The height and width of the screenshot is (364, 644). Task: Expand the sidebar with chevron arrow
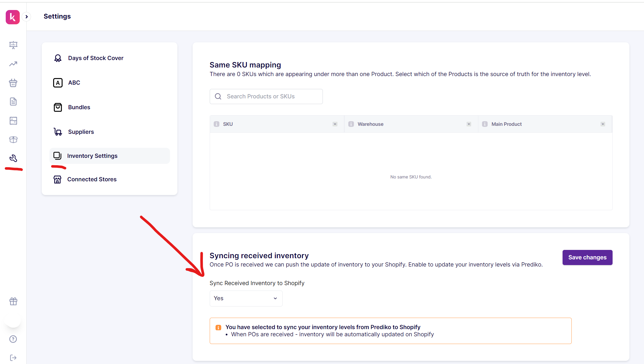pyautogui.click(x=27, y=17)
